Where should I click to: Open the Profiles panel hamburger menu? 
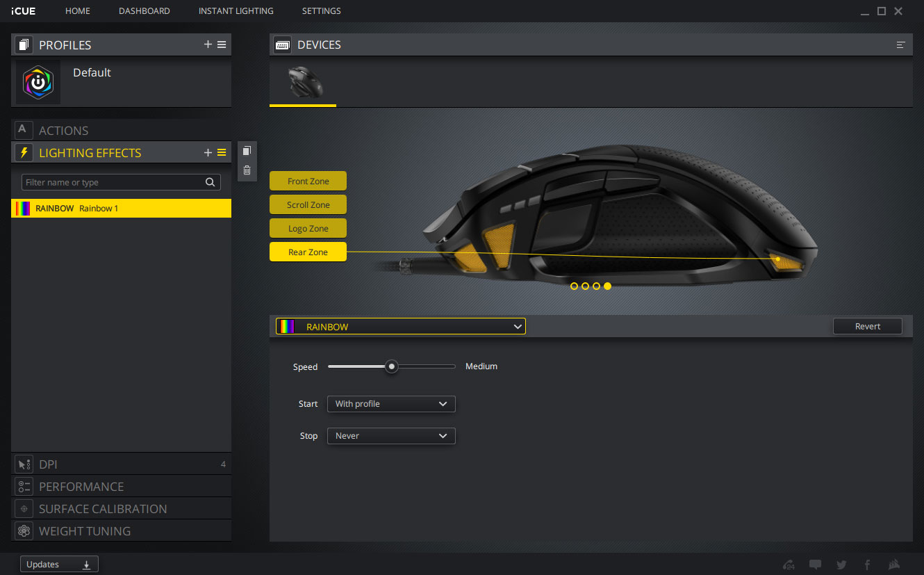(222, 44)
